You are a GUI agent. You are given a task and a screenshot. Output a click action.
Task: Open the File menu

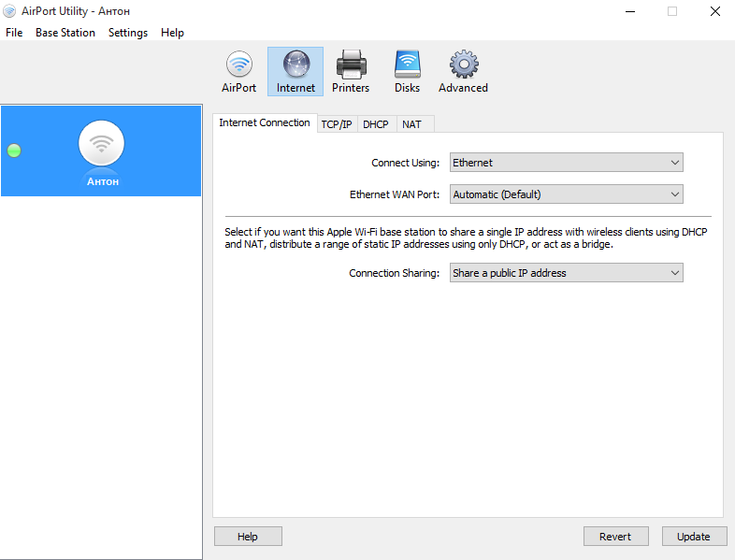tap(14, 33)
